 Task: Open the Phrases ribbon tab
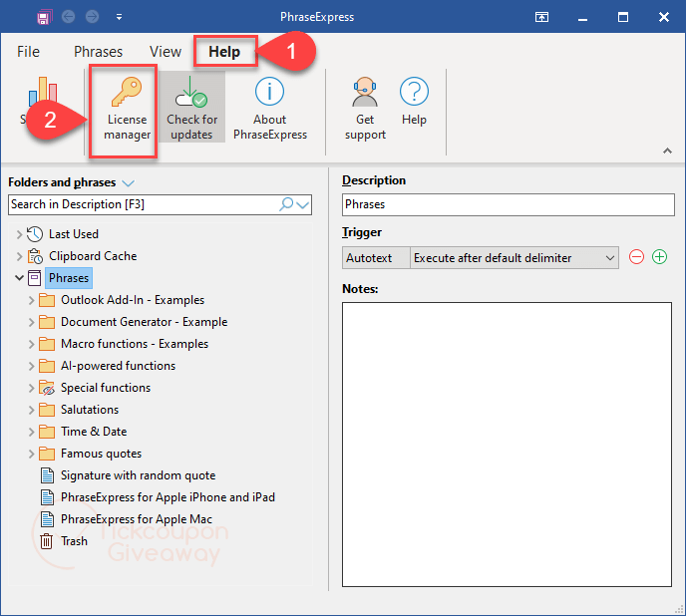click(x=98, y=52)
